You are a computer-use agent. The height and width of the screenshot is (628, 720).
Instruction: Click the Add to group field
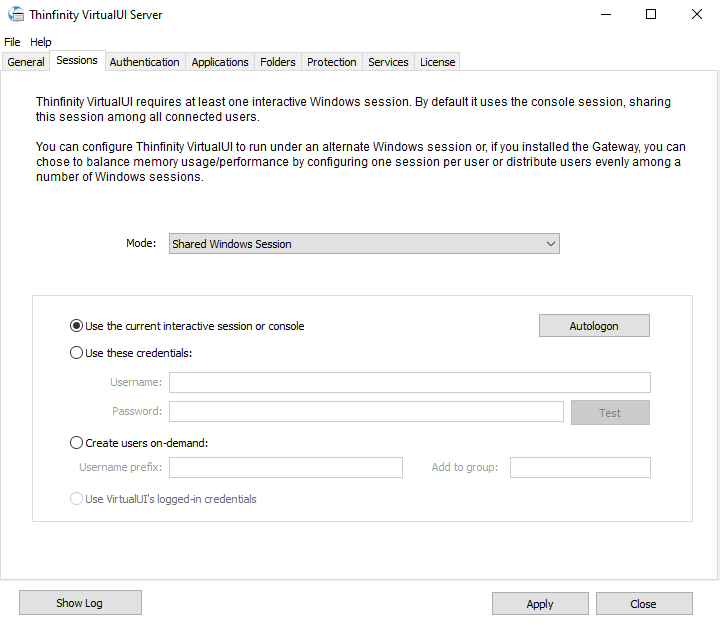[x=580, y=467]
